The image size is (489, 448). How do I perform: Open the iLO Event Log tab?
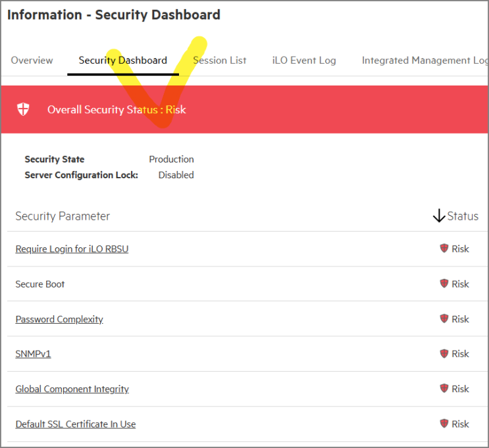[x=304, y=60]
